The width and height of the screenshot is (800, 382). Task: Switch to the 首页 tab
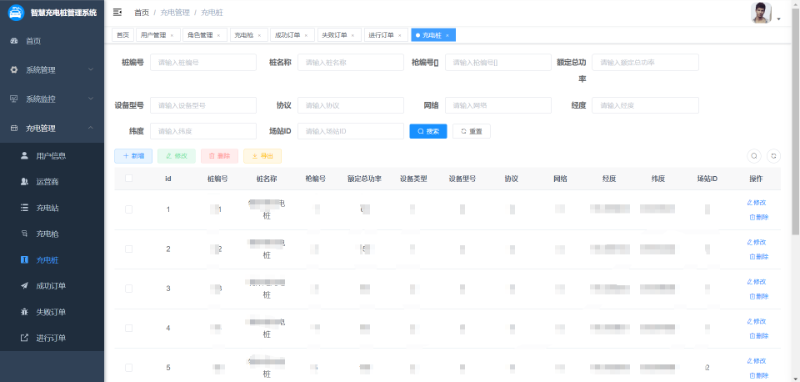[122, 35]
